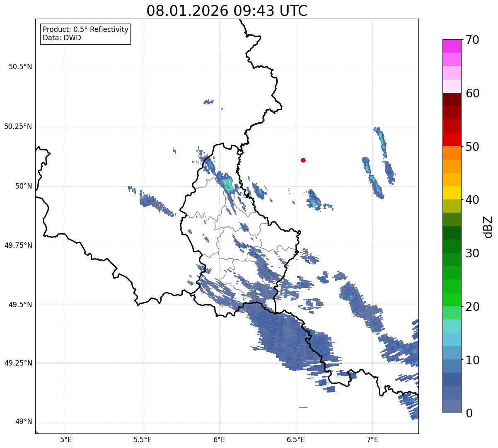Click the 'Product: 0.5° Reflectivity' legend line

click(85, 30)
